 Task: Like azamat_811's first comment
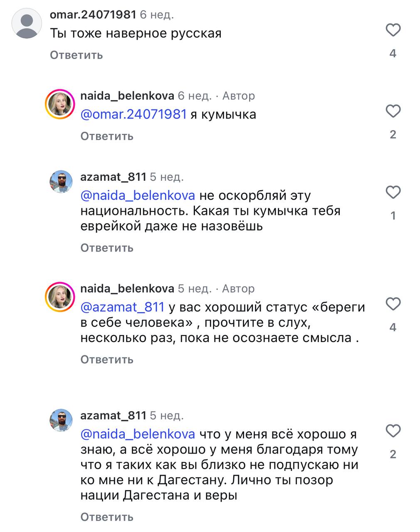(392, 192)
